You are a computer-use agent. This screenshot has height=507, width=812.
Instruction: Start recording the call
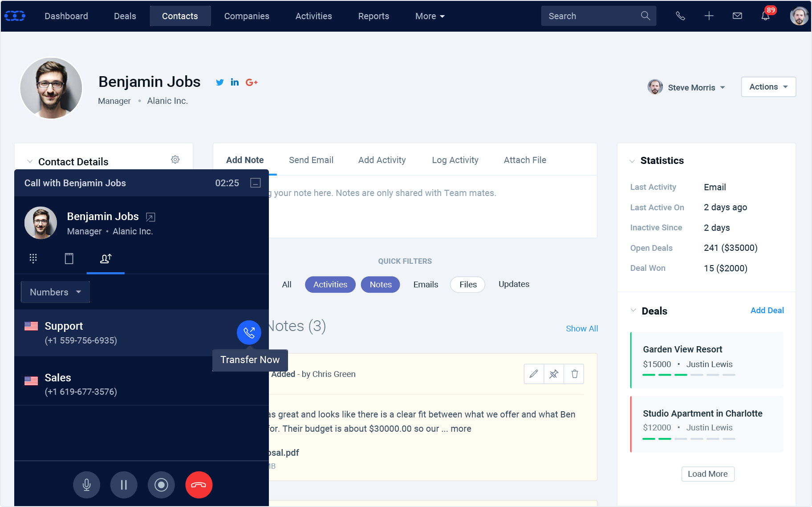[x=161, y=485]
